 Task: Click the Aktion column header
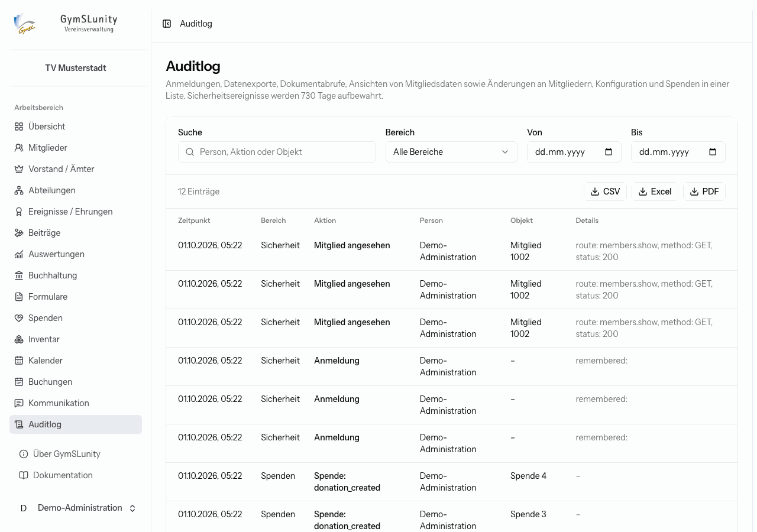[x=325, y=220]
